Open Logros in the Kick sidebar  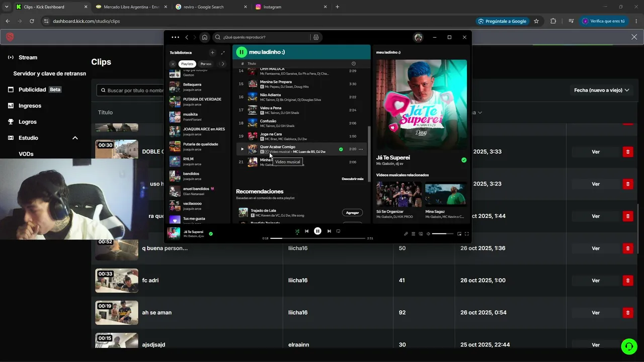tap(27, 122)
